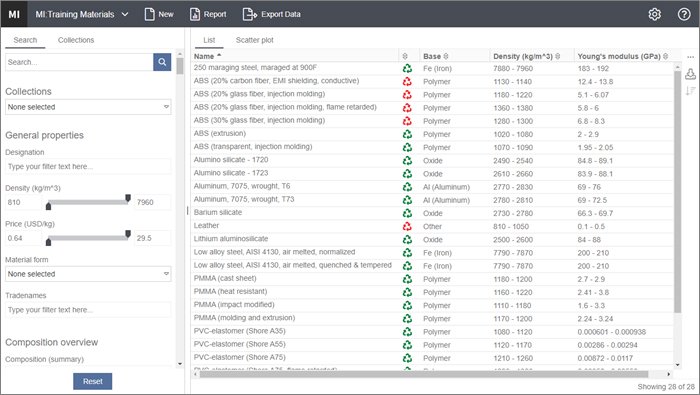Click the Reset button

[x=92, y=381]
